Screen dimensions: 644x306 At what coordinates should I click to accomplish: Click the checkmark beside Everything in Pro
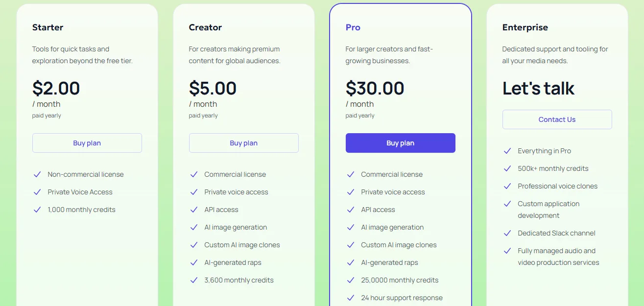507,151
